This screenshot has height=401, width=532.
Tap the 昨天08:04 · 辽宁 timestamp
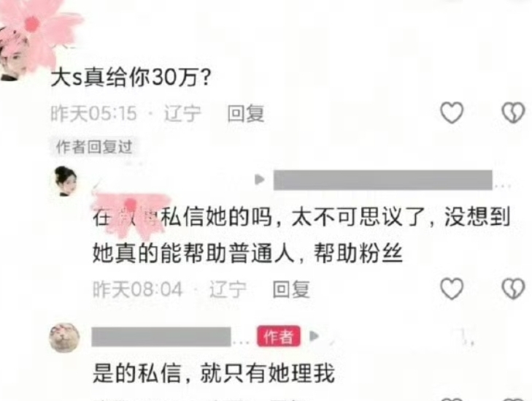(x=169, y=289)
